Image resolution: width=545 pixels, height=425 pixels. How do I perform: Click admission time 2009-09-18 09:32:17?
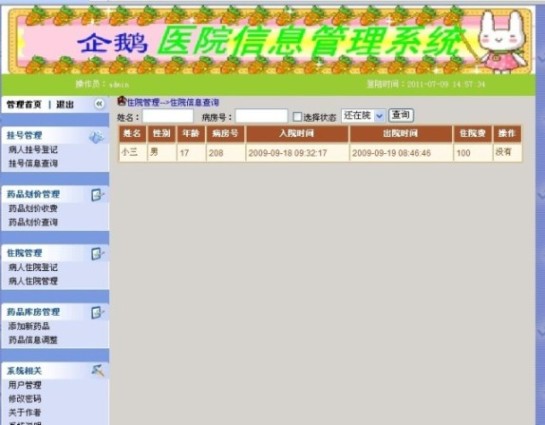point(297,152)
